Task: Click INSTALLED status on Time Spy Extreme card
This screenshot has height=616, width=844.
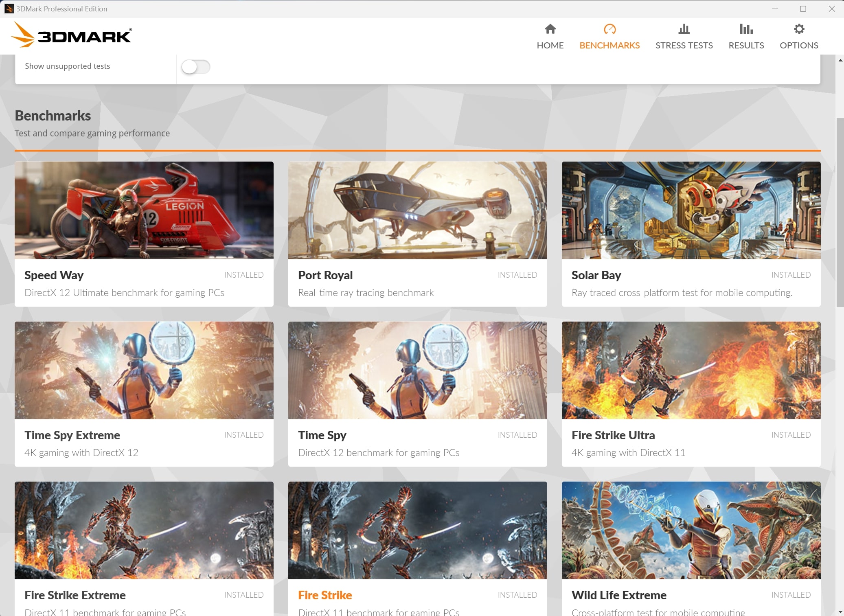Action: pyautogui.click(x=244, y=435)
